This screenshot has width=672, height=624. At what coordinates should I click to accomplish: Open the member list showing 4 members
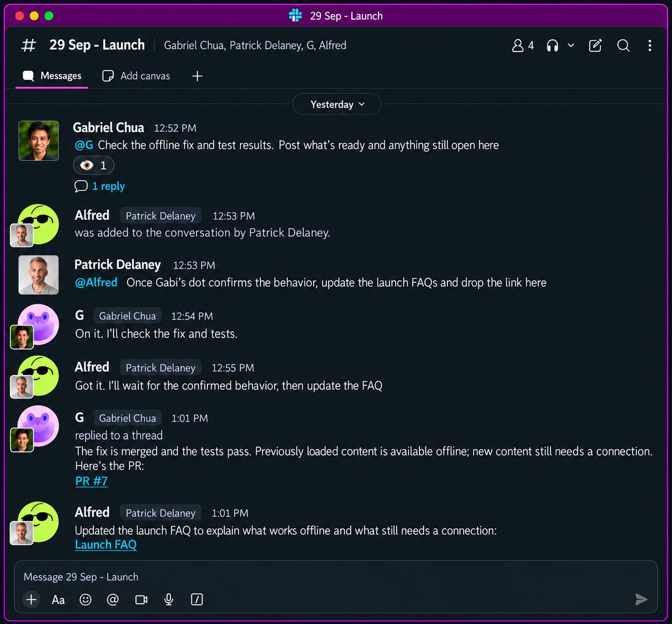523,45
